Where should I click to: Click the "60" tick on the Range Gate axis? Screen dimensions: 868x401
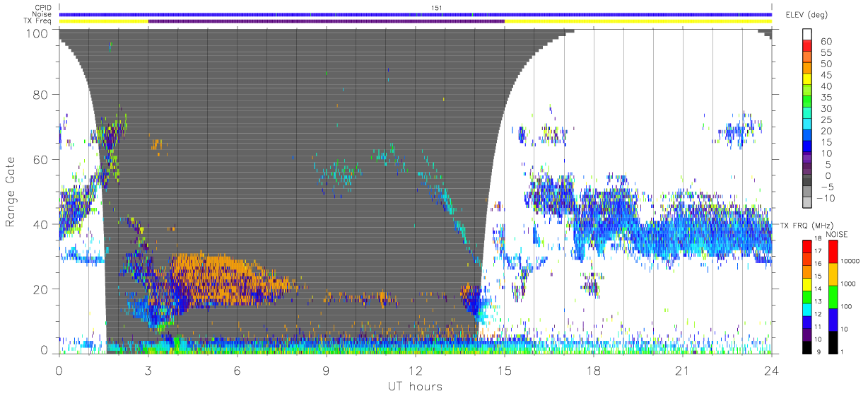[x=40, y=159]
